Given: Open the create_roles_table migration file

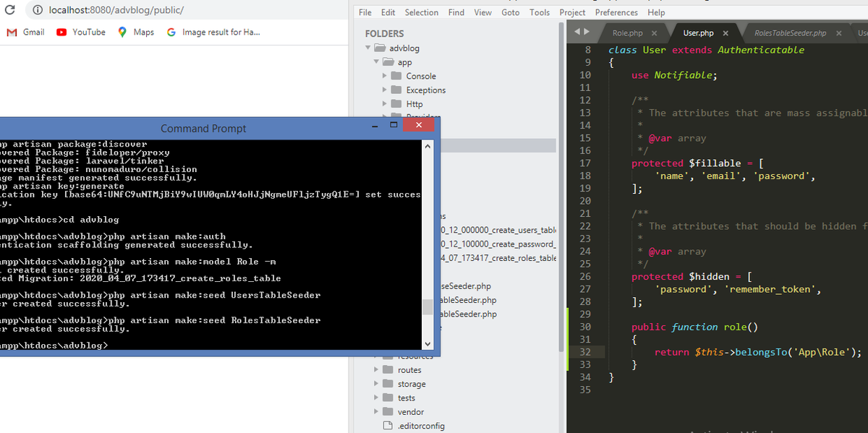Looking at the screenshot, I should click(x=498, y=258).
